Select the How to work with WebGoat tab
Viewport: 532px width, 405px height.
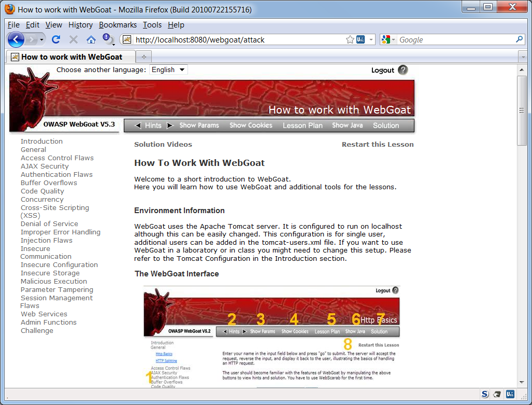coord(71,57)
